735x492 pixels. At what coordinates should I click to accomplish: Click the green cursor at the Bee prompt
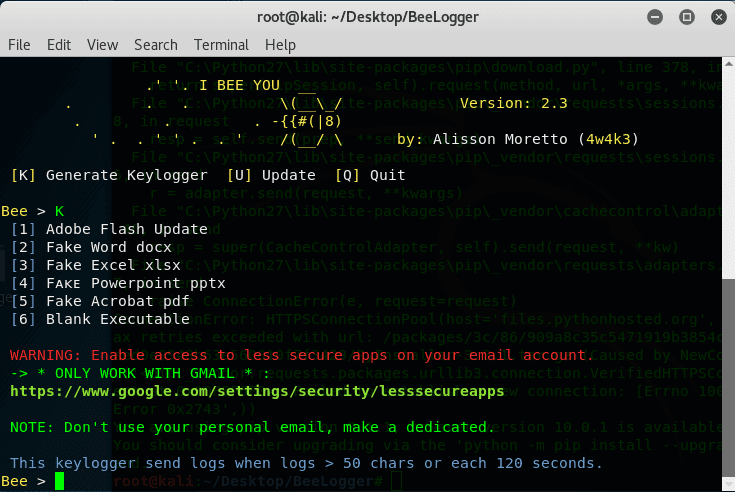tap(60, 482)
